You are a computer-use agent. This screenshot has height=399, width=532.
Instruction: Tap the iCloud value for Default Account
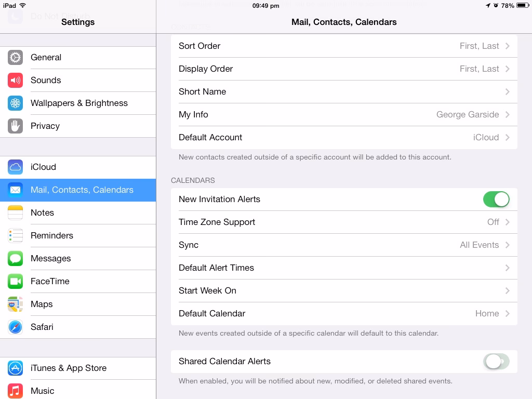pos(486,137)
